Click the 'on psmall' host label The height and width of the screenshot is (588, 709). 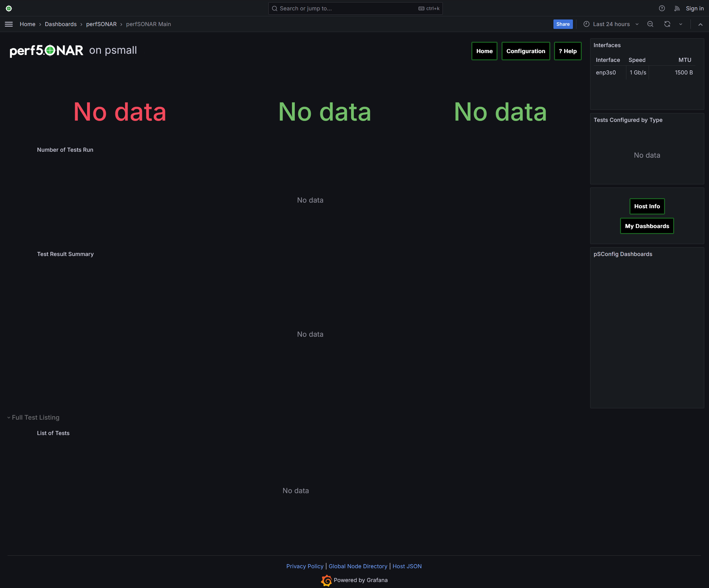(x=113, y=50)
